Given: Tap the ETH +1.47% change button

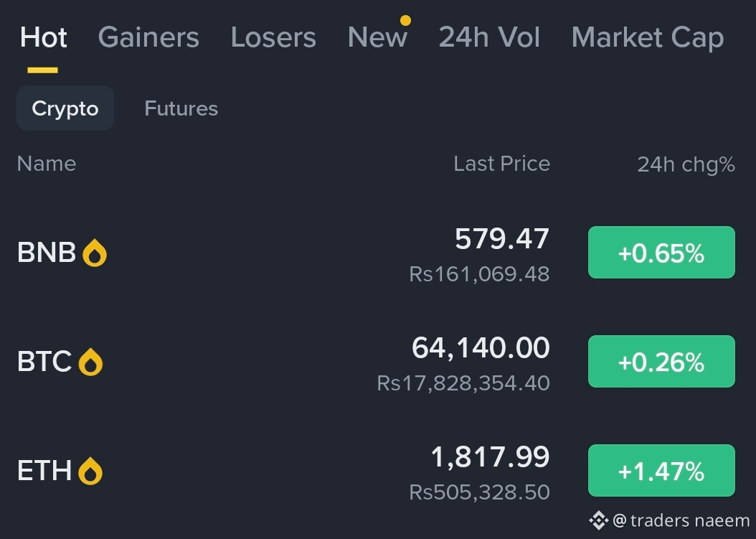Looking at the screenshot, I should [x=661, y=471].
